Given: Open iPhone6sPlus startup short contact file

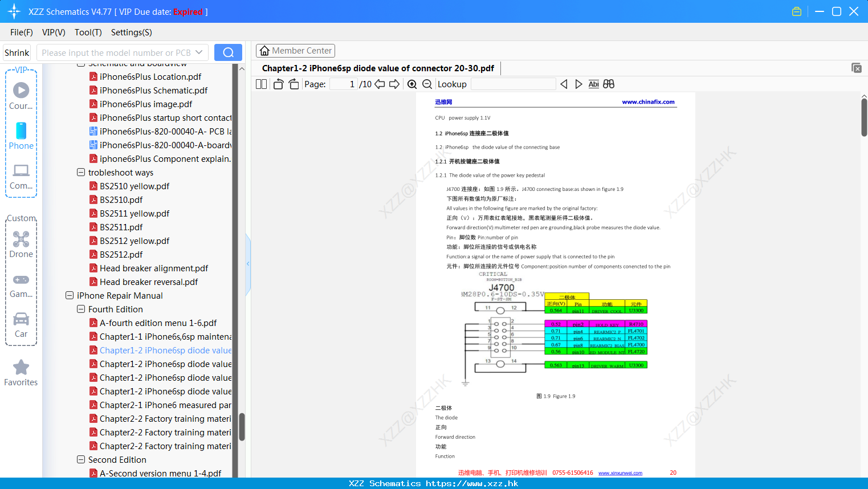Looking at the screenshot, I should (161, 117).
